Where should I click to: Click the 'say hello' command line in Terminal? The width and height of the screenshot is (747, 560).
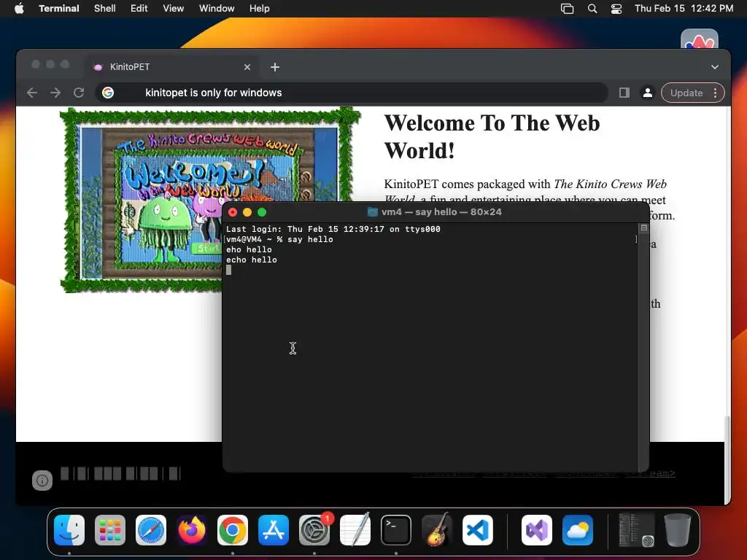point(279,239)
